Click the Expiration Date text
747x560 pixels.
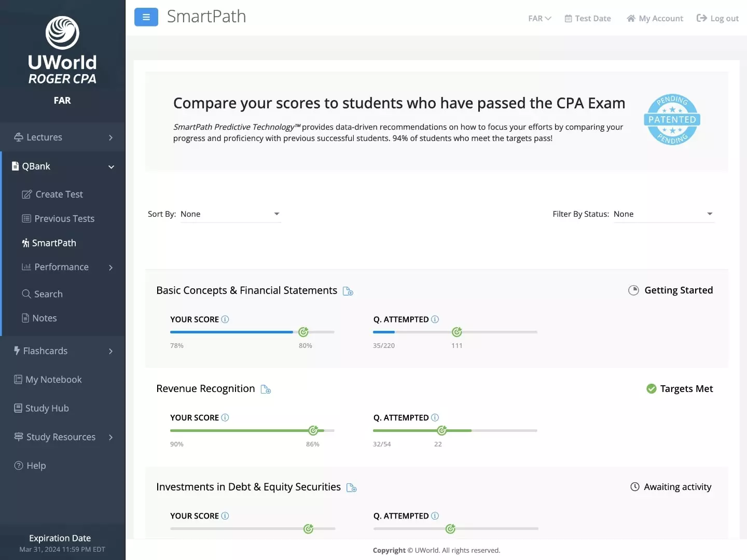60,538
